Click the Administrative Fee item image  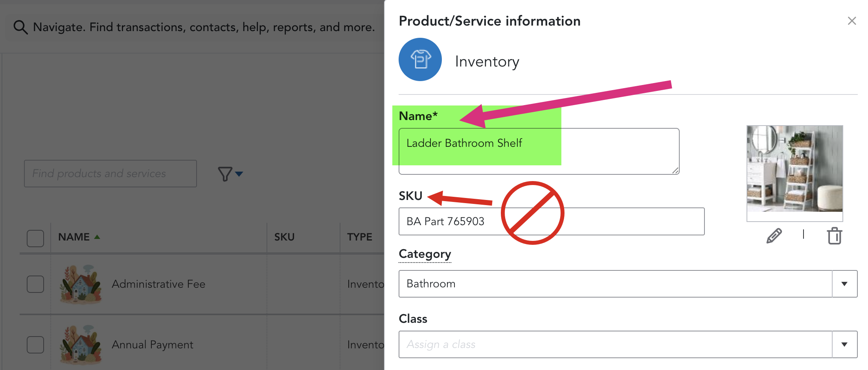(81, 284)
